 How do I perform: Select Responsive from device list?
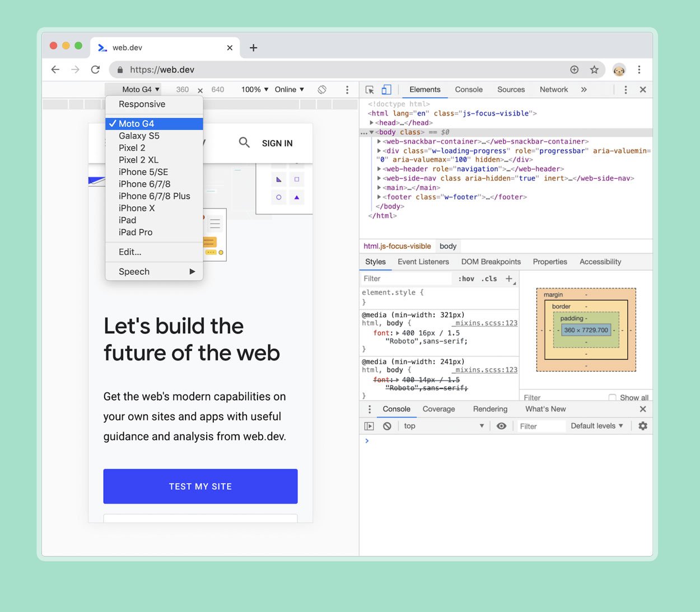[x=154, y=104]
